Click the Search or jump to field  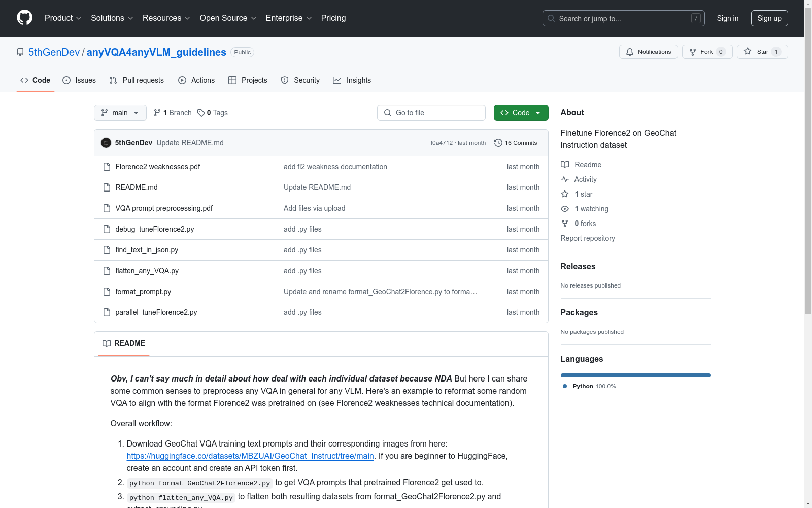624,18
